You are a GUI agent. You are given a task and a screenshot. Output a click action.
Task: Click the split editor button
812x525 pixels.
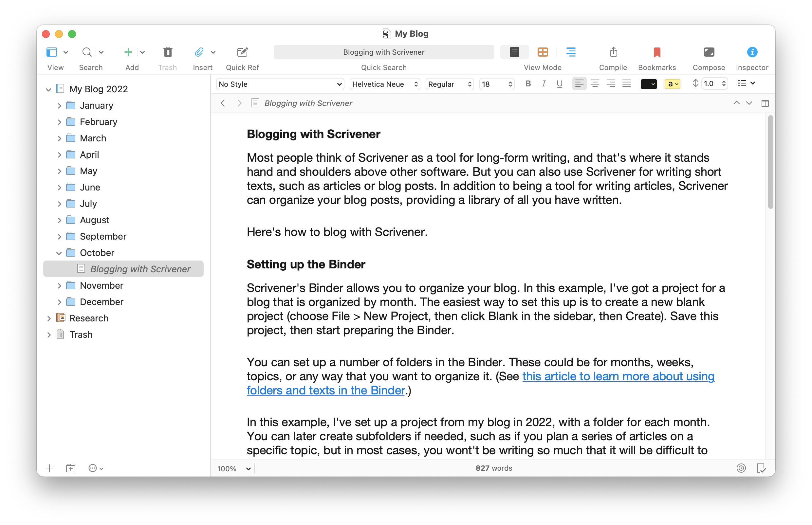[765, 103]
